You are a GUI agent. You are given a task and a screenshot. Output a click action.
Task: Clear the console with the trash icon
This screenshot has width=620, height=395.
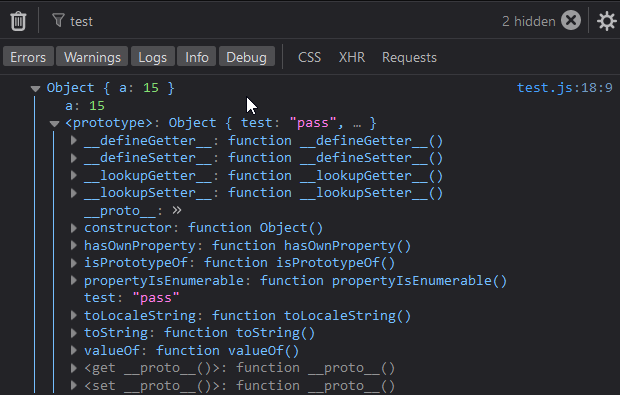click(x=18, y=21)
